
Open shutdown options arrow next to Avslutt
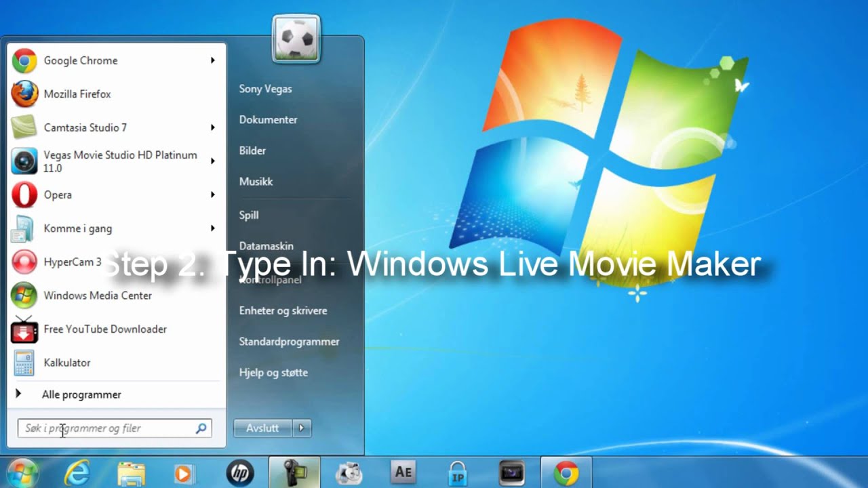pyautogui.click(x=302, y=428)
